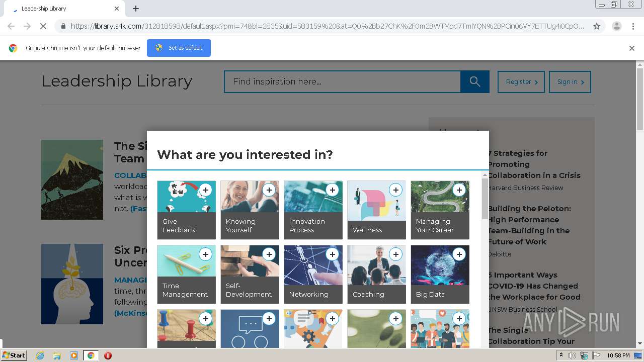The width and height of the screenshot is (644, 362).
Task: Add the Time Management topic with its plus icon
Action: click(x=205, y=254)
